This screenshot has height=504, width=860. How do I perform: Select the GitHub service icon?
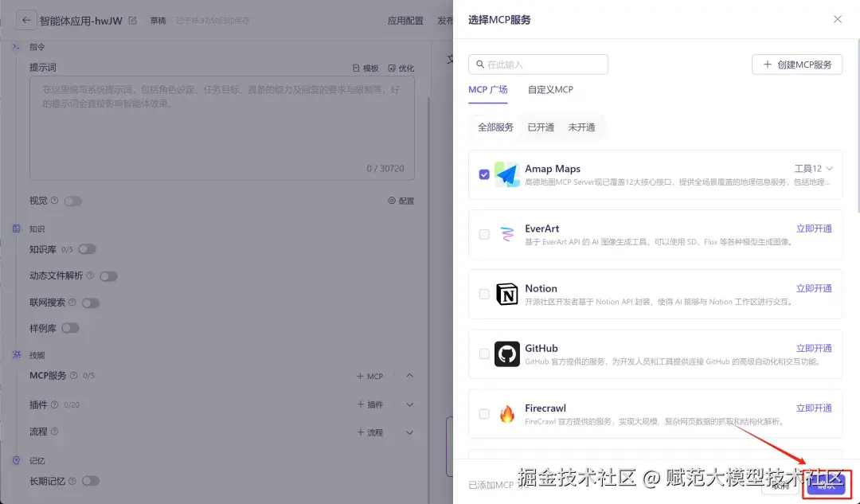(x=507, y=354)
